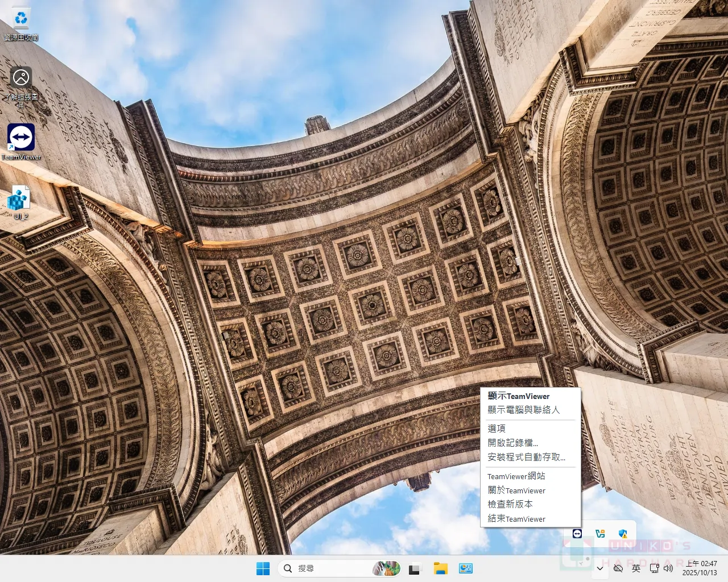Click the TeamViewer icon in the system tray

coord(577,534)
